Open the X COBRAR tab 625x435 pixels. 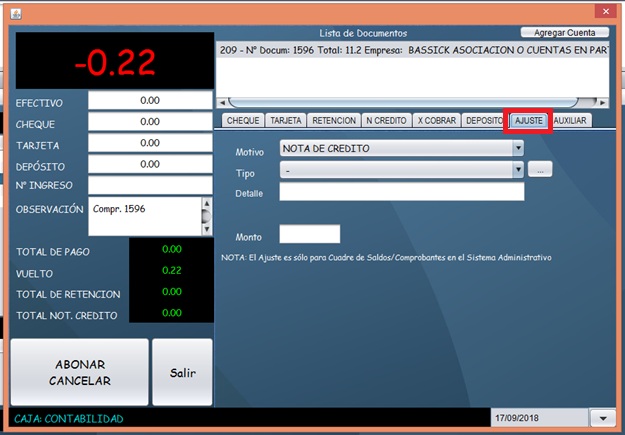tap(435, 120)
